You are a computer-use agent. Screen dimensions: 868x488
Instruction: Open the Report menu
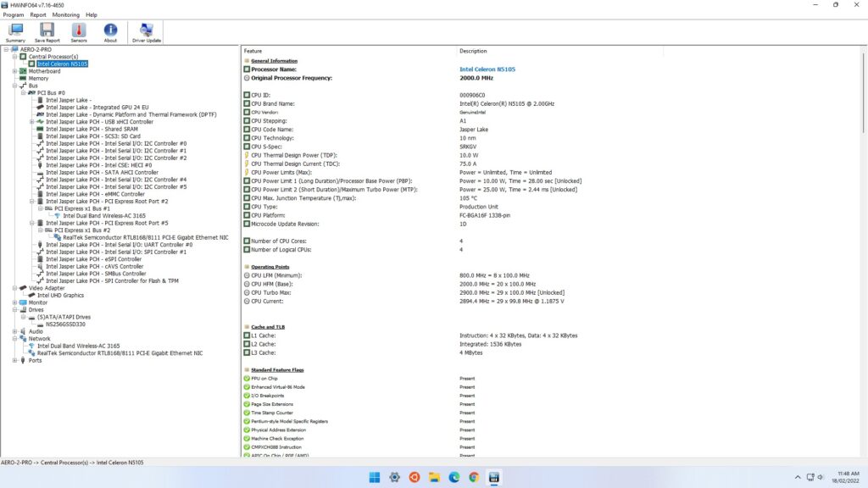click(38, 14)
